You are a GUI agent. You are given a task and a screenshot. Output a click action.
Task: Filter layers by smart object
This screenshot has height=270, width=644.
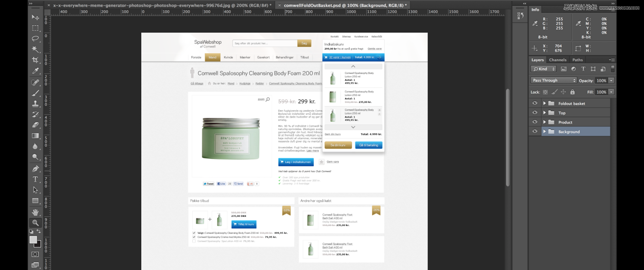click(x=603, y=69)
